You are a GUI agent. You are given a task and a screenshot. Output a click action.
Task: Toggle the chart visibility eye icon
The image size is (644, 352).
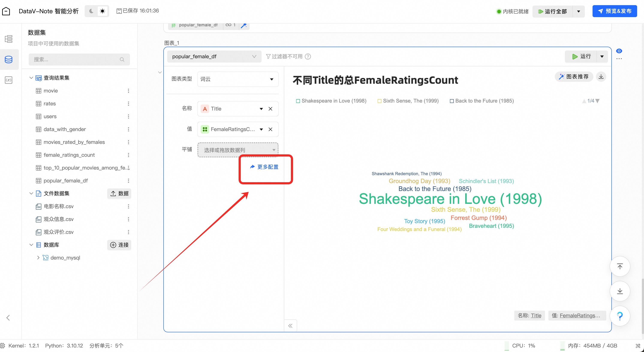619,51
